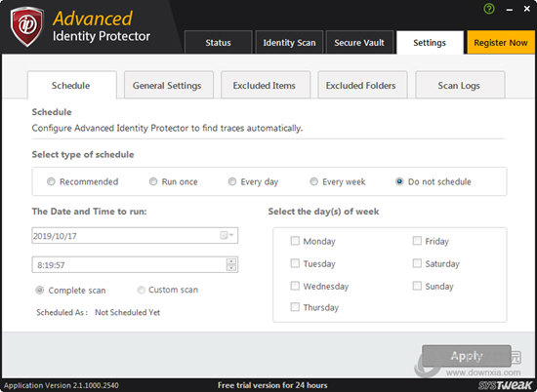Viewport: 537px width, 392px height.
Task: Check the Monday checkbox
Action: [295, 241]
